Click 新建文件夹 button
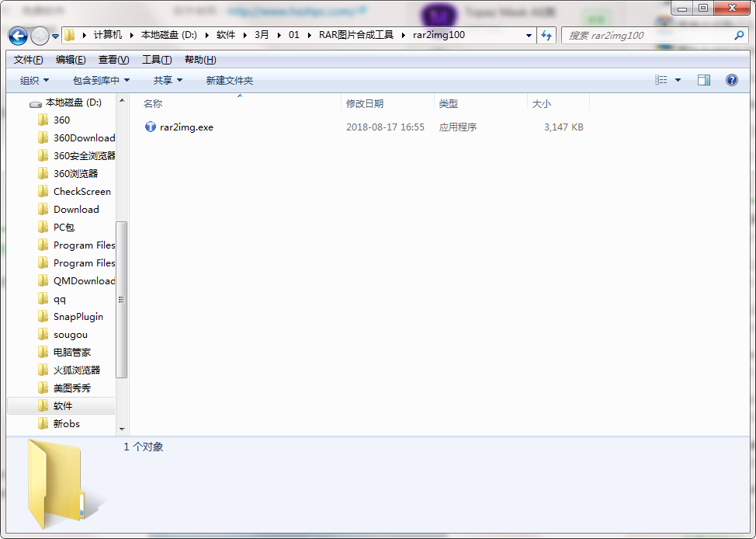 tap(230, 81)
